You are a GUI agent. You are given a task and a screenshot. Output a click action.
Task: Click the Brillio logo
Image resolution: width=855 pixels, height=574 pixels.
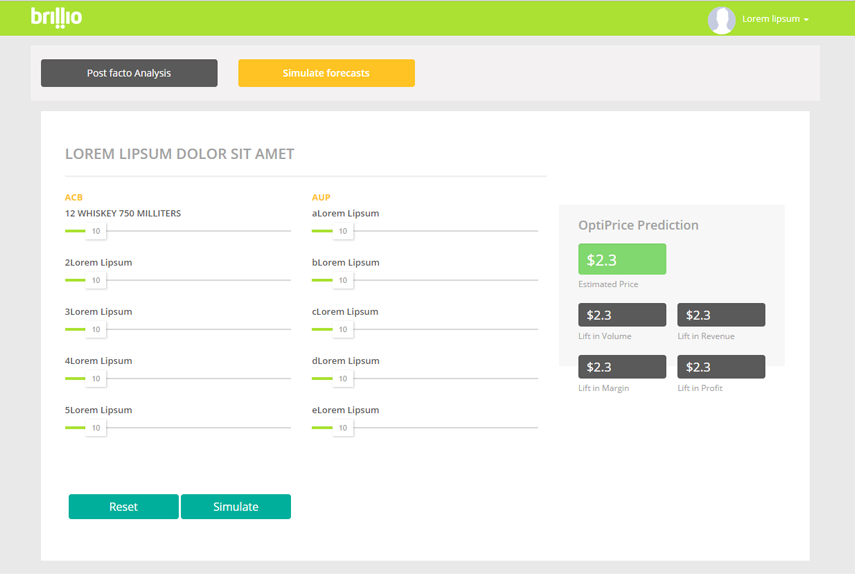[x=56, y=17]
